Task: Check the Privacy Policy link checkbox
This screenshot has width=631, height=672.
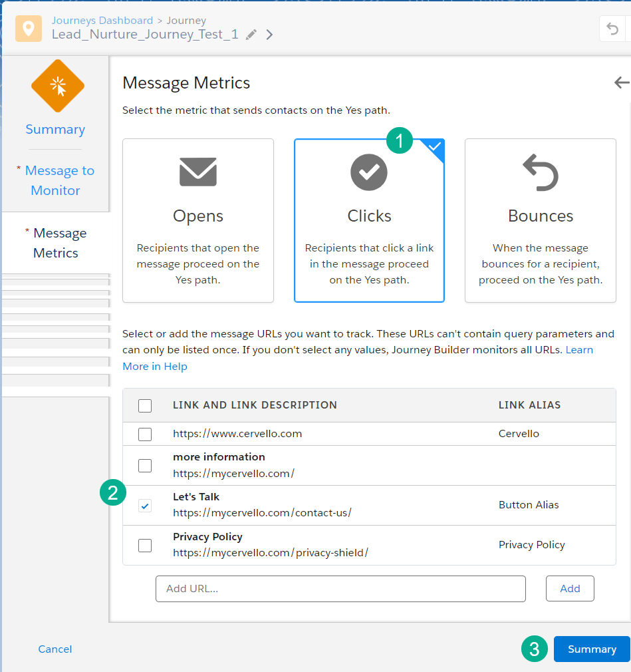Action: pyautogui.click(x=145, y=546)
